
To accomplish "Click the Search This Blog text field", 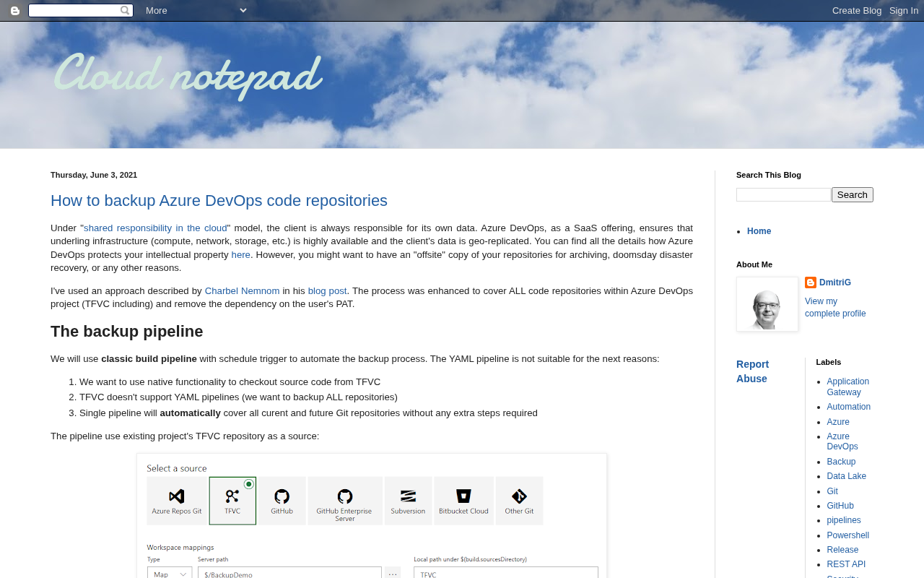I will point(783,195).
